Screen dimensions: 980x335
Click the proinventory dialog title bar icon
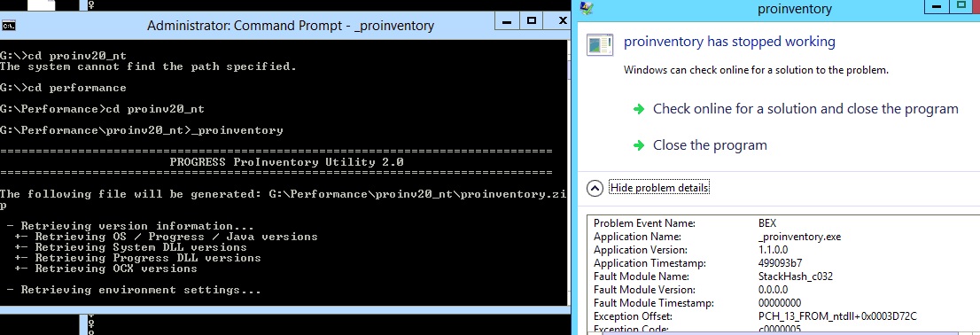click(x=587, y=8)
